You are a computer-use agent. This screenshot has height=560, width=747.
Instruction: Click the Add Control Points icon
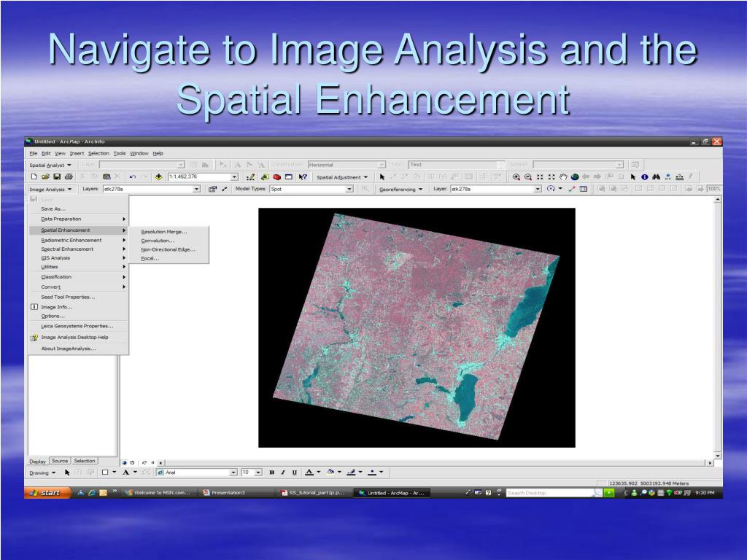click(572, 189)
